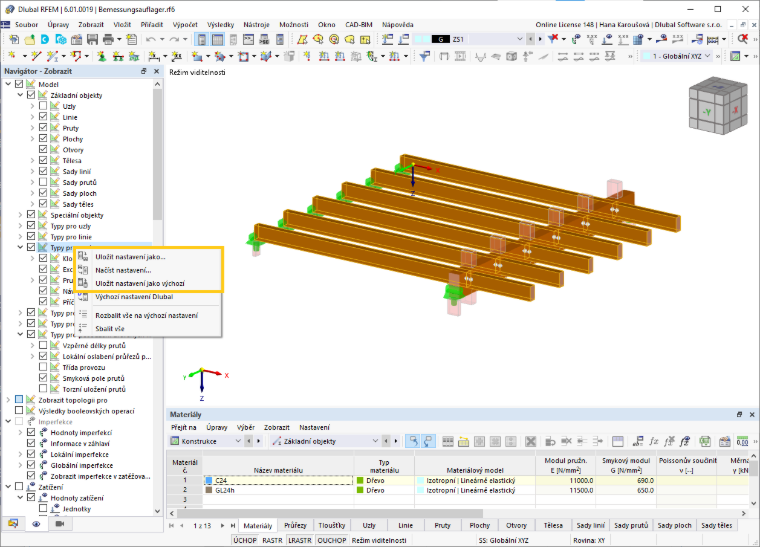This screenshot has width=760, height=547.
Task: Click the delete row X icon in Materiály table toolbar
Action: (x=531, y=441)
